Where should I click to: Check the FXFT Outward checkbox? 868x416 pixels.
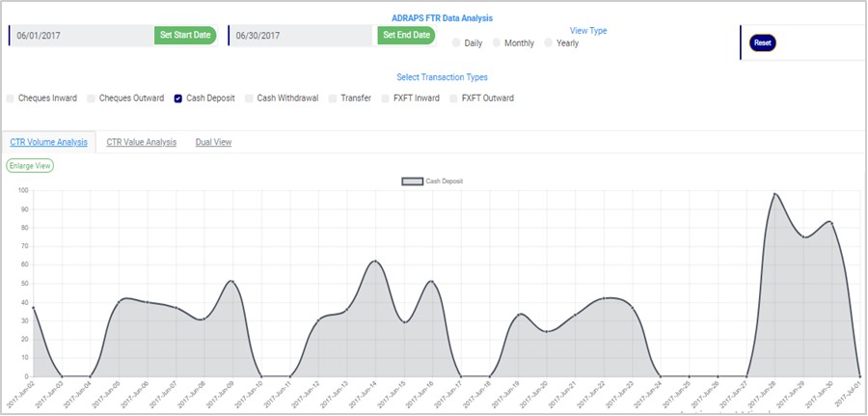click(x=454, y=98)
